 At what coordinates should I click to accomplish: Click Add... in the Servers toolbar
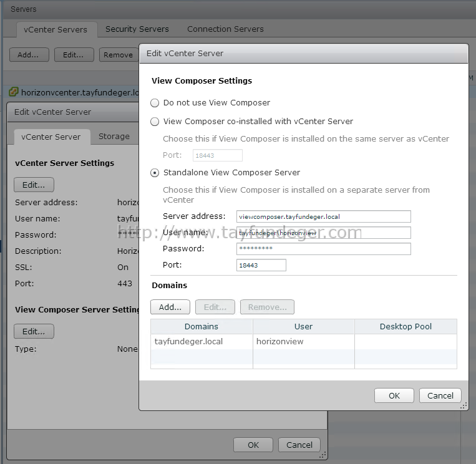(29, 55)
